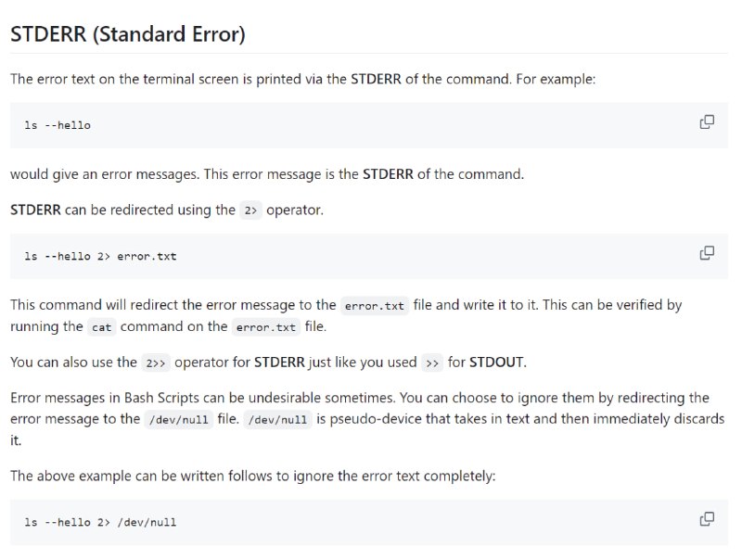The height and width of the screenshot is (560, 742).
Task: Click '/dev/null' code after 'message to the'
Action: (x=178, y=420)
